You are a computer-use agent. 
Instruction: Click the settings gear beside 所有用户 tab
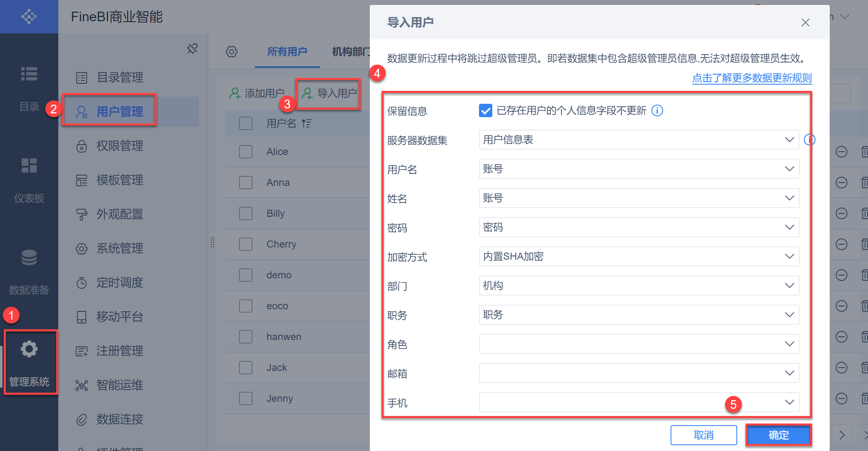232,52
